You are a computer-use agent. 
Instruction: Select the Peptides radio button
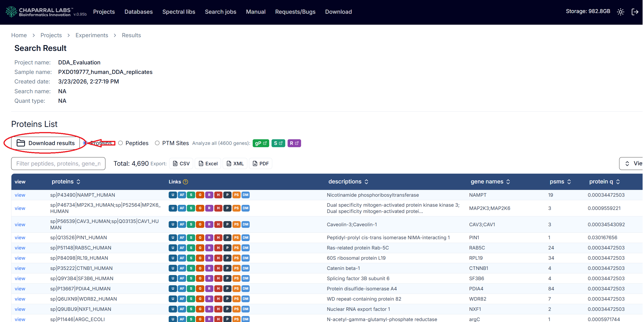[121, 143]
